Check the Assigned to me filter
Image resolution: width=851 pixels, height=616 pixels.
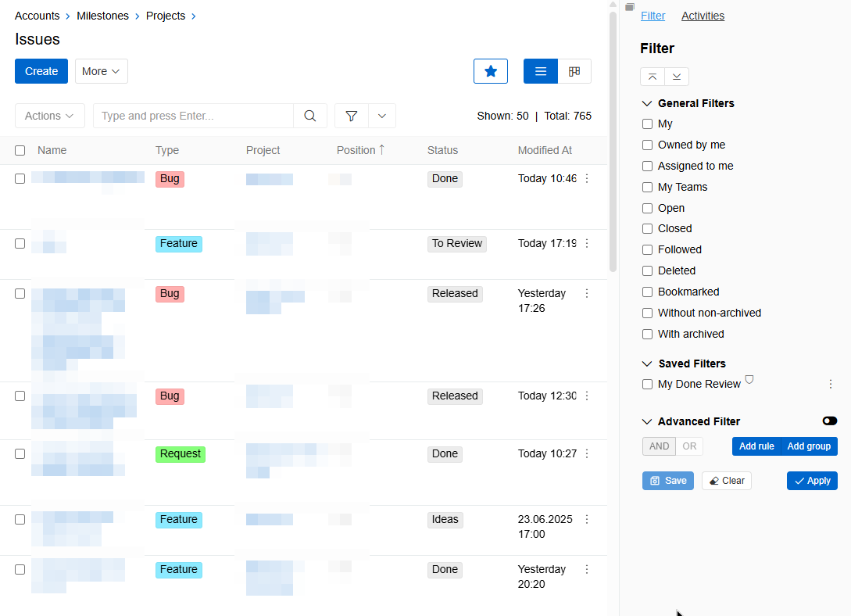click(647, 166)
